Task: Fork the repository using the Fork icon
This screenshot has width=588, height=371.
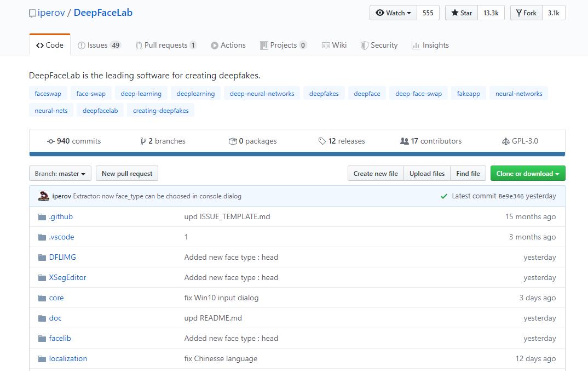Action: click(519, 13)
